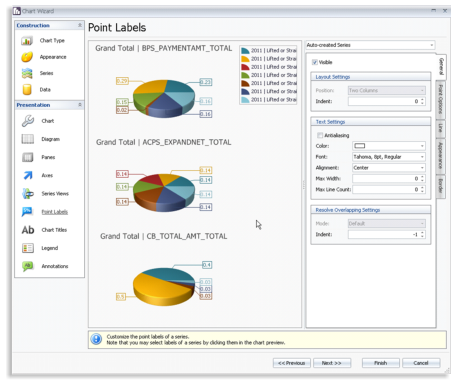Viewport: 455px width, 385px height.
Task: Open the Auto-created Series dropdown
Action: pos(370,45)
